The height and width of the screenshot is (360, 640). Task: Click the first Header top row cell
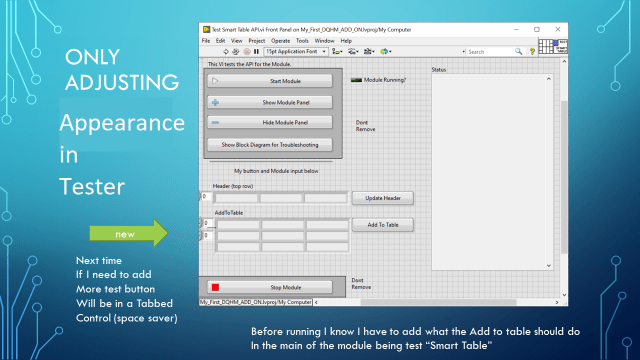tap(236, 198)
